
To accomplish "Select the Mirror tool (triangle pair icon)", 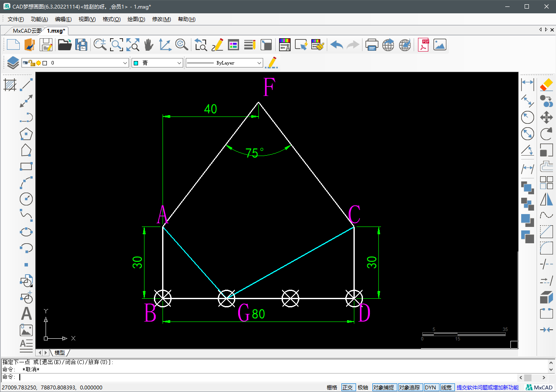I will [x=546, y=199].
